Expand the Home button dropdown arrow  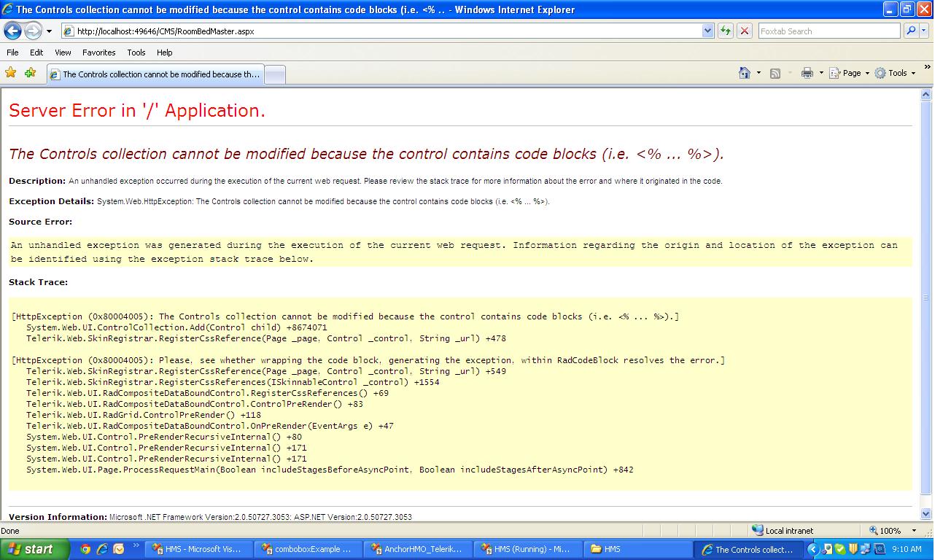[x=758, y=73]
